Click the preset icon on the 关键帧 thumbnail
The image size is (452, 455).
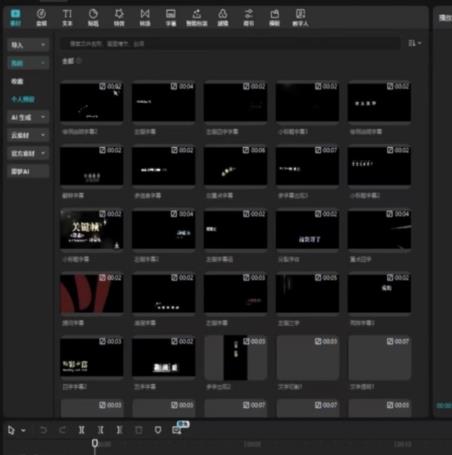click(x=102, y=214)
